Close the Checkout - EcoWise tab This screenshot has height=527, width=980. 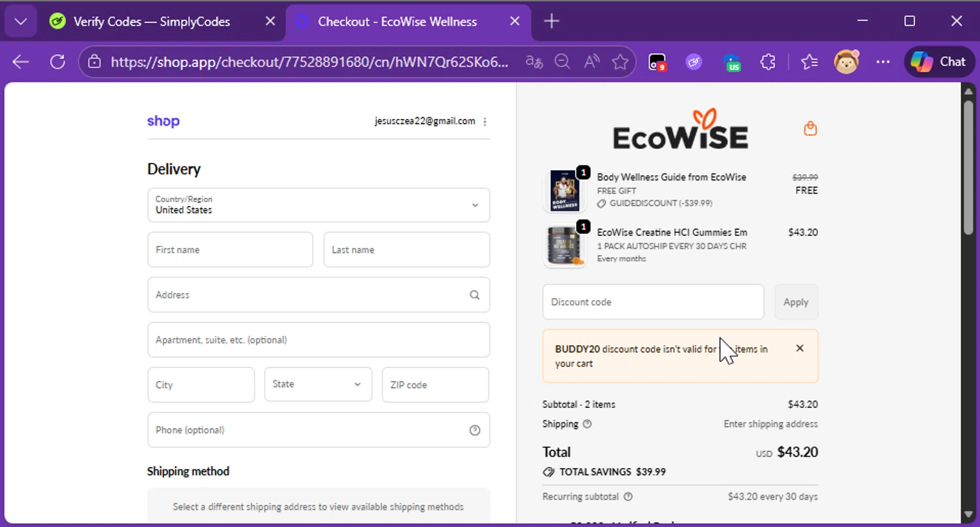[x=515, y=22]
